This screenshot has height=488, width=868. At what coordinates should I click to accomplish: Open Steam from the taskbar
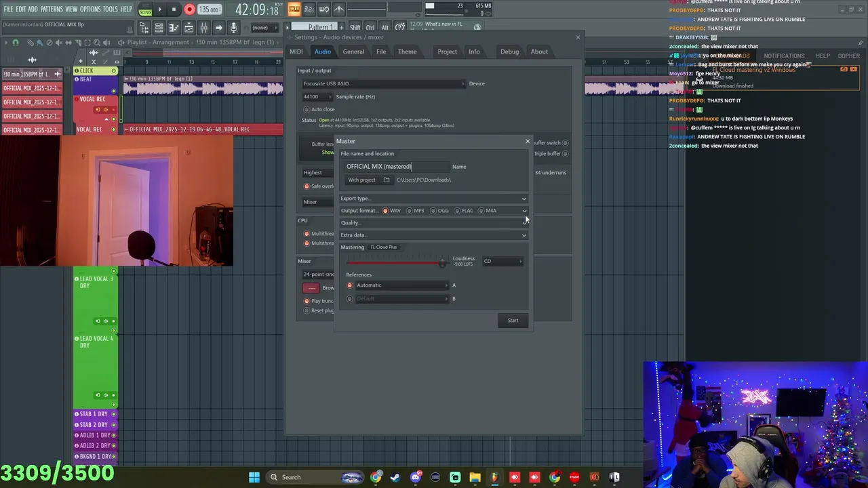pos(395,477)
